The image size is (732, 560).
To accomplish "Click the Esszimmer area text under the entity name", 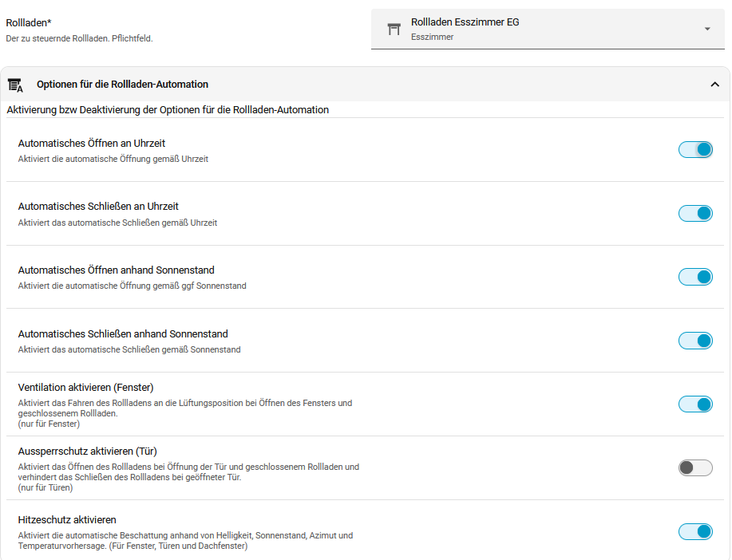I will (x=433, y=37).
